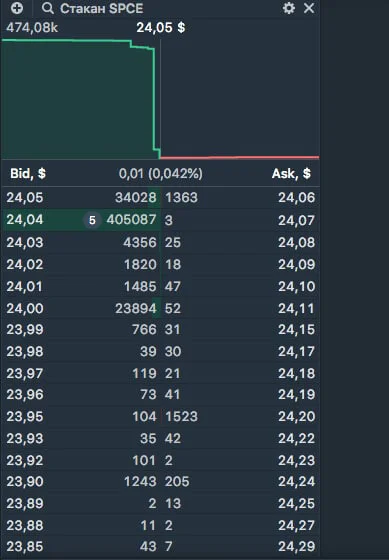Select ask price 24,22

click(296, 439)
